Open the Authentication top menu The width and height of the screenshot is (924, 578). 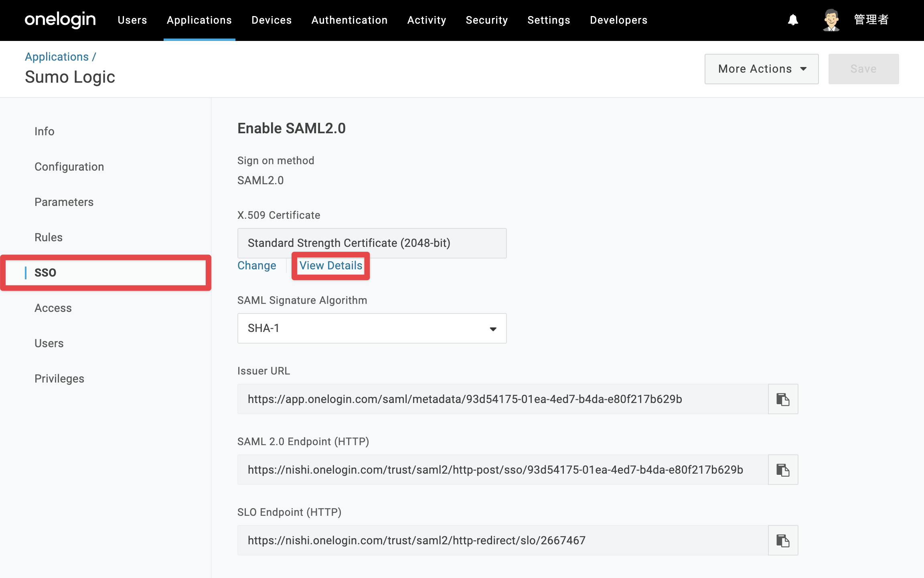pyautogui.click(x=349, y=20)
